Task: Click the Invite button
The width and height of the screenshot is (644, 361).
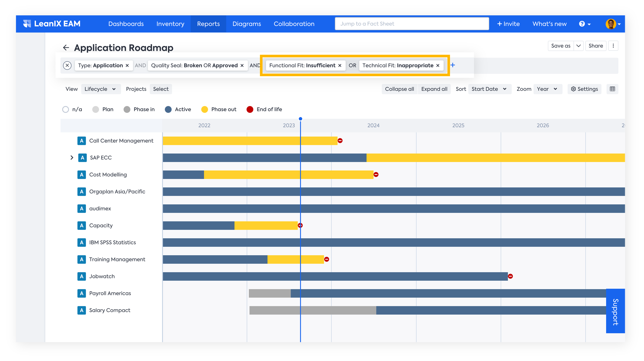Action: [508, 24]
